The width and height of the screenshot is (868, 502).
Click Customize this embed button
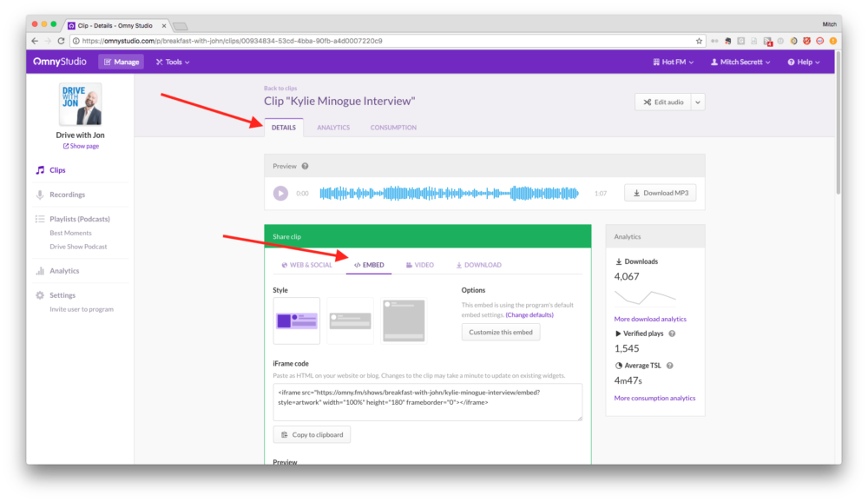[x=501, y=332]
